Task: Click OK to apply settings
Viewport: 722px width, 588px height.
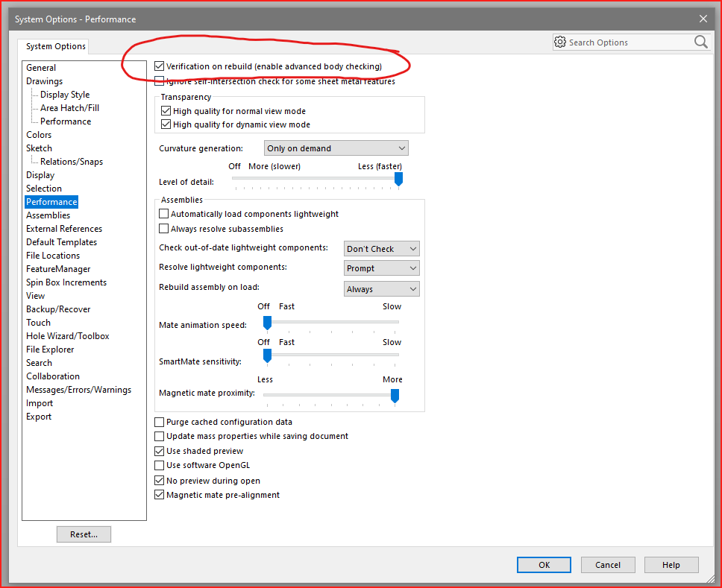Action: coord(544,565)
